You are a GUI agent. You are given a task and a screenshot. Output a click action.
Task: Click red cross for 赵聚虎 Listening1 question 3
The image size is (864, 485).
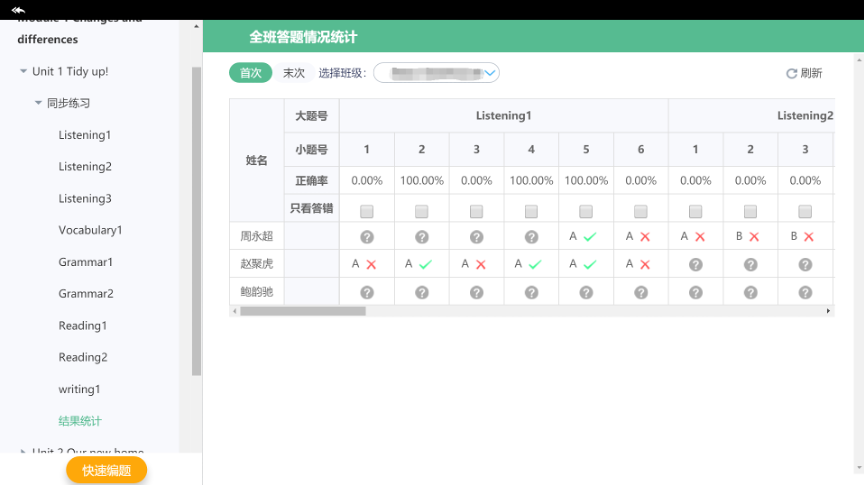pyautogui.click(x=480, y=265)
